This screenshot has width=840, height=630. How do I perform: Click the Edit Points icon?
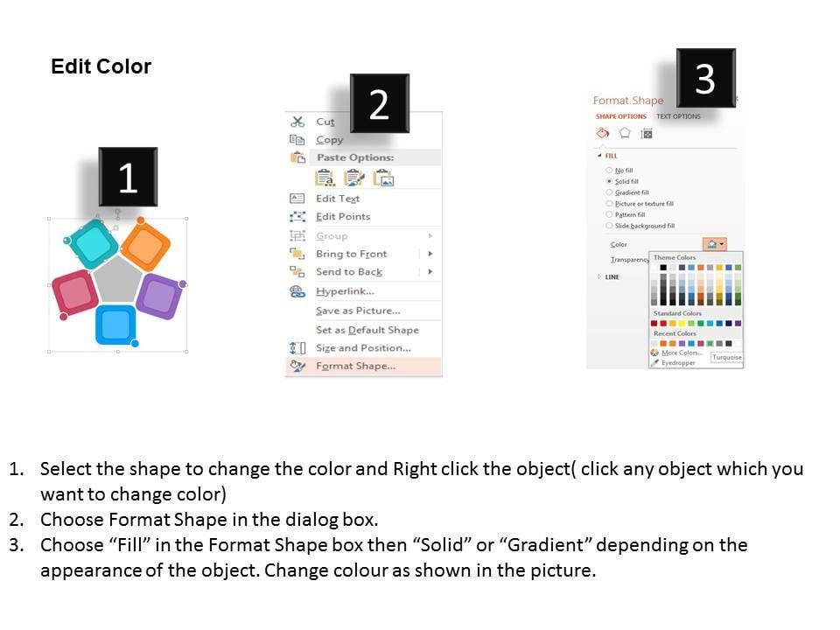(297, 216)
